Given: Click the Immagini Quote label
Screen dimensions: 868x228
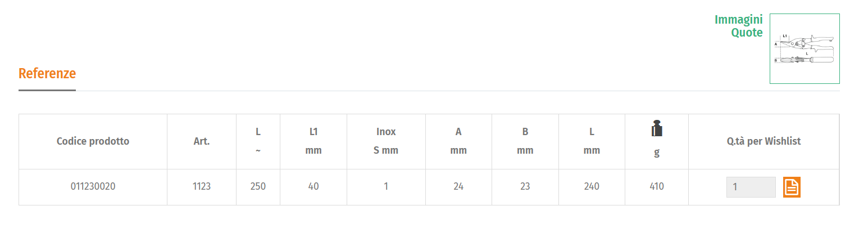Looking at the screenshot, I should 738,26.
